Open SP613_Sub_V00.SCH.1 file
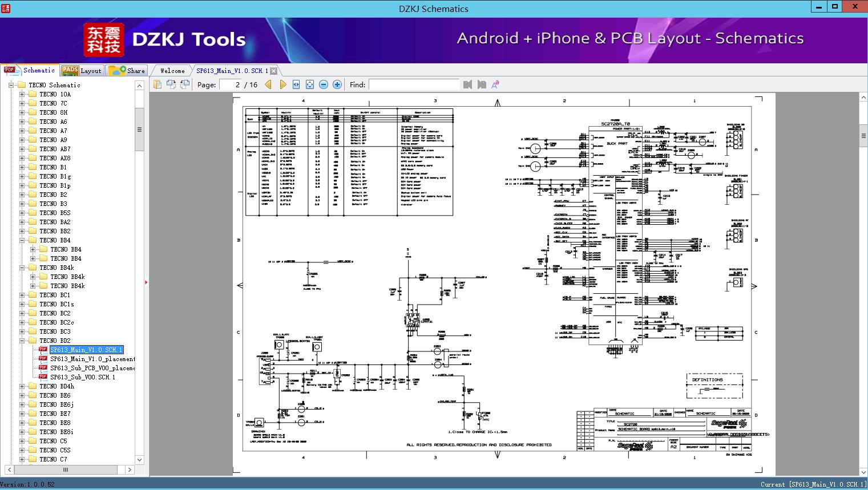This screenshot has width=868, height=490. pyautogui.click(x=82, y=377)
